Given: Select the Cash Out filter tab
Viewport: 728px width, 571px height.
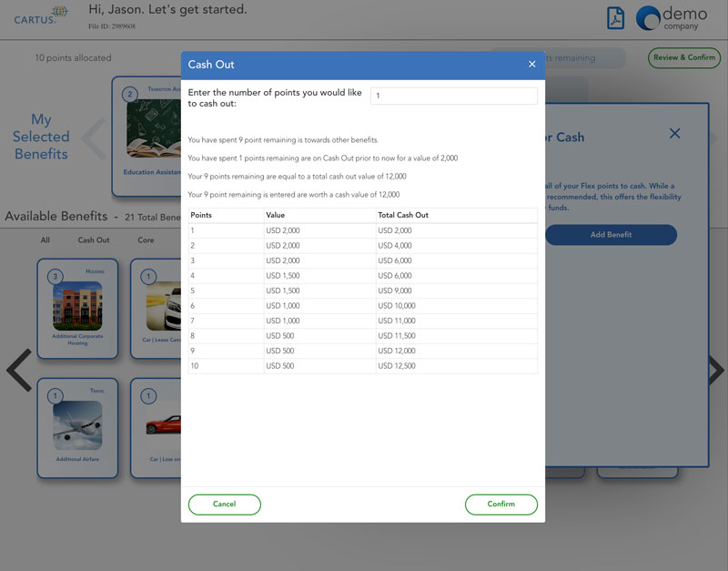Looking at the screenshot, I should [93, 241].
